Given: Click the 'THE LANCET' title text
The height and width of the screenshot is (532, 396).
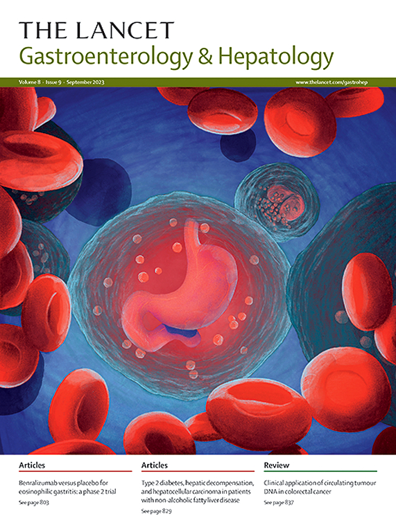Looking at the screenshot, I should [96, 30].
